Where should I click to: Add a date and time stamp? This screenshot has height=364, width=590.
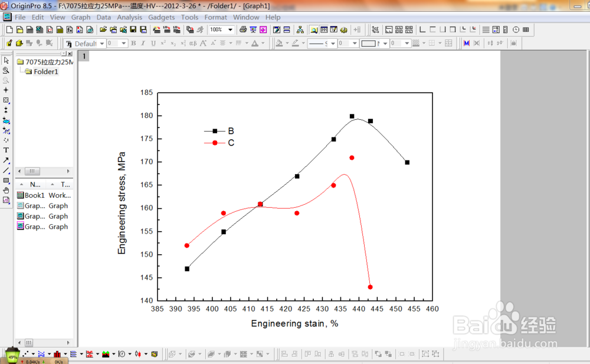516,29
